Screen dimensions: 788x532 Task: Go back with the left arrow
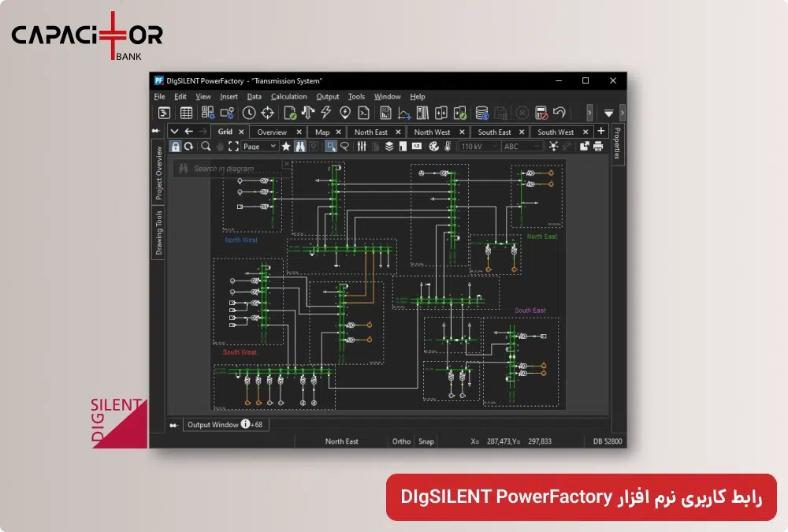[x=189, y=132]
